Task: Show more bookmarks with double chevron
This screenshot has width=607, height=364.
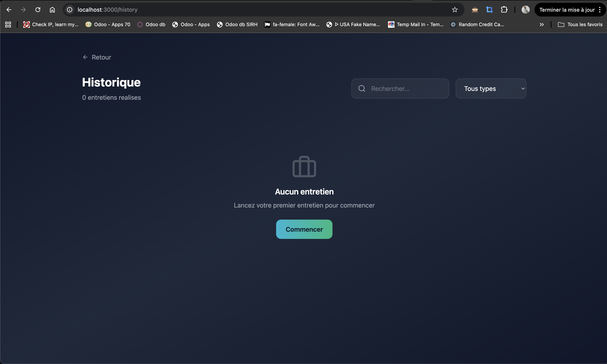Action: pyautogui.click(x=541, y=24)
